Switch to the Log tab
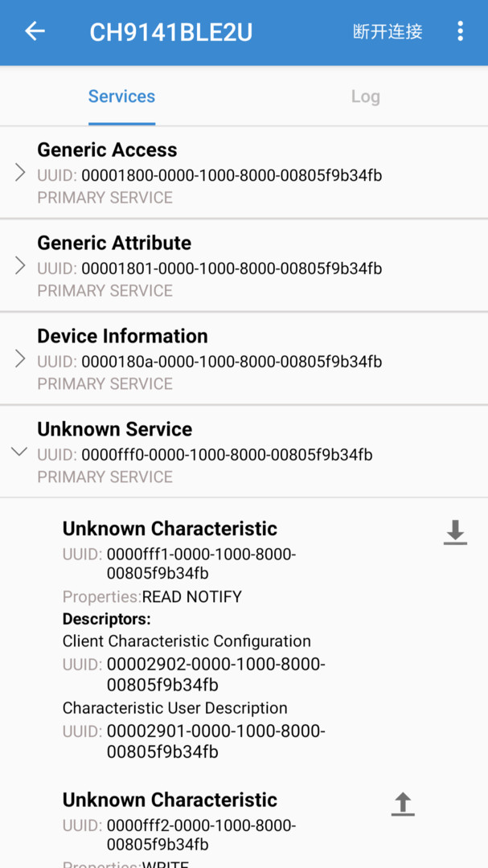 365,96
